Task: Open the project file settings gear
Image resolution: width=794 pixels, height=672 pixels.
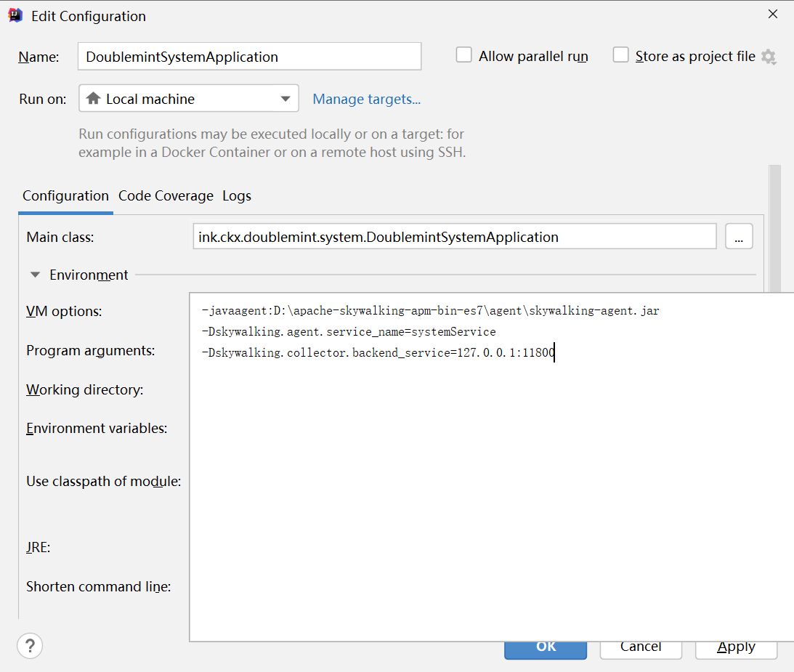Action: click(769, 57)
